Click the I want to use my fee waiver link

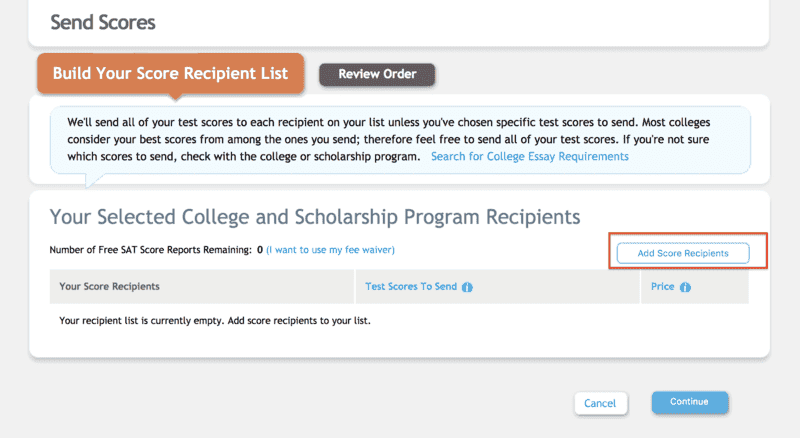click(331, 250)
